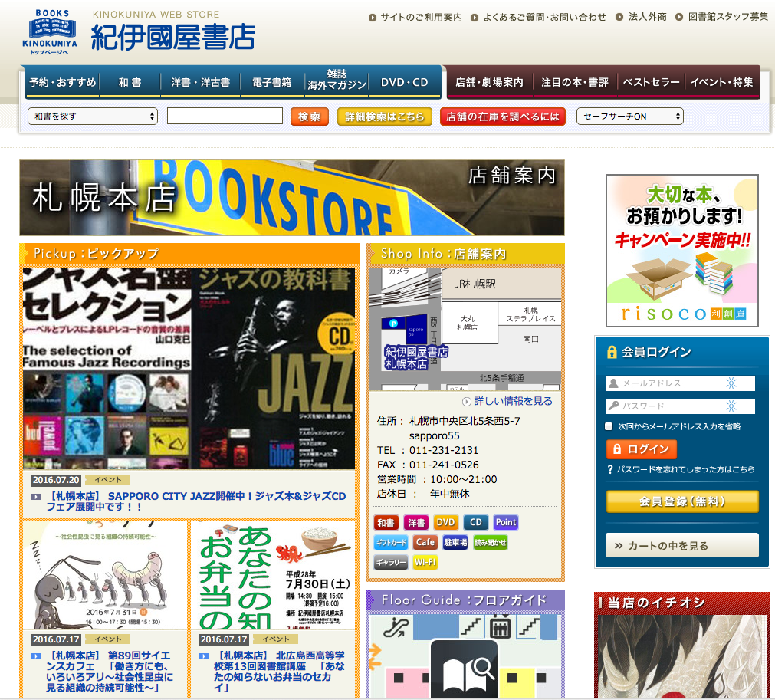Toggle 次回からメールアドレス入力を省略 checkbox
Viewport: 775px width, 700px height.
coord(609,426)
